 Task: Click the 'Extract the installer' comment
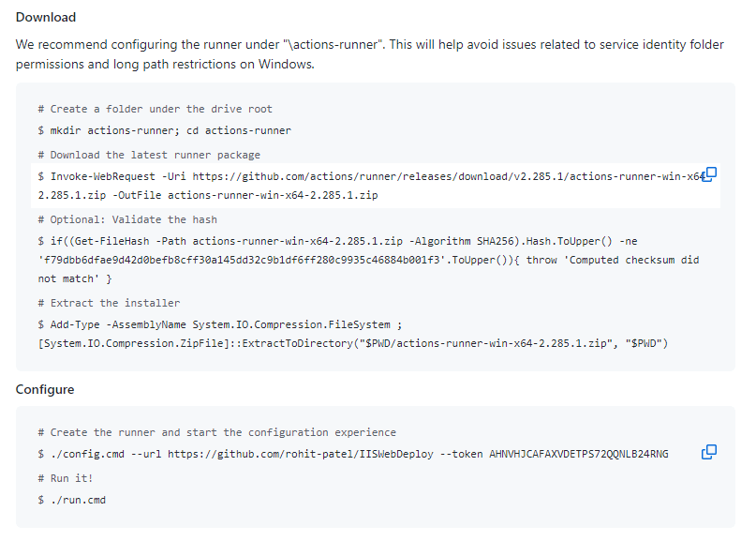(x=109, y=303)
